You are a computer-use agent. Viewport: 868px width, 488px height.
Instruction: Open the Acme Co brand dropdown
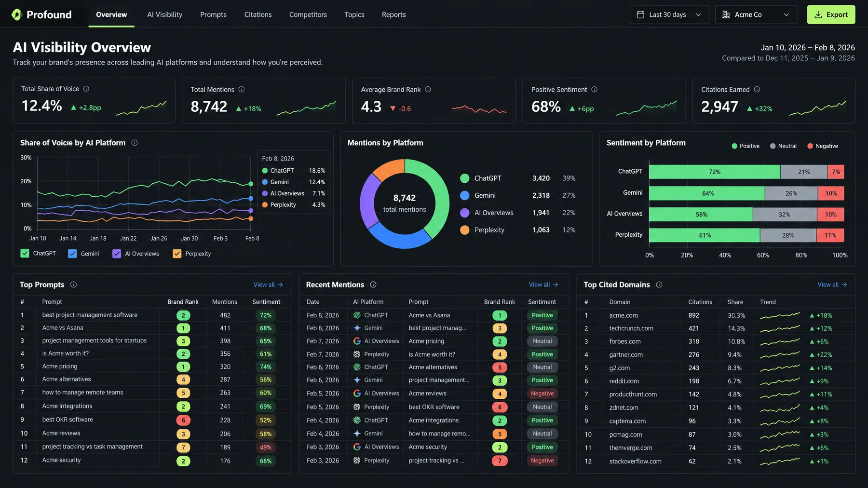pos(756,14)
